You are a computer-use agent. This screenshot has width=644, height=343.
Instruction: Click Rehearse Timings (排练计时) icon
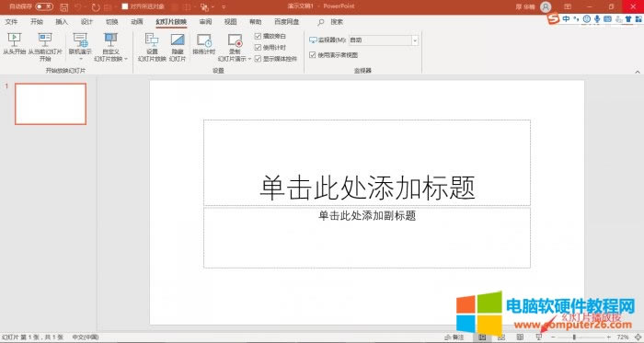(204, 40)
